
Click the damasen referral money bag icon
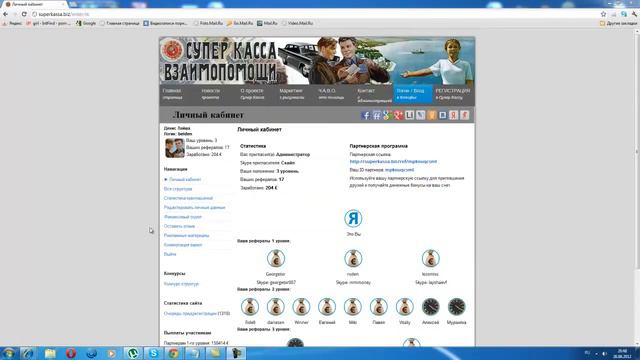(276, 307)
